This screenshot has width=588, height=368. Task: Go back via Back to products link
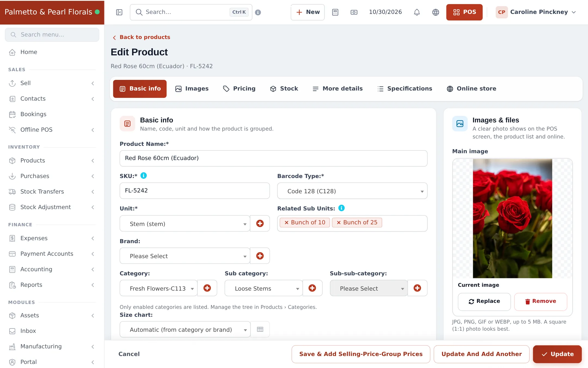click(x=142, y=37)
